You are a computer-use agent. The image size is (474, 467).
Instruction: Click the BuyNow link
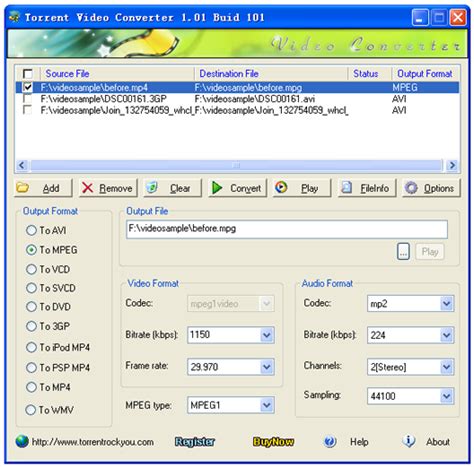[x=273, y=442]
